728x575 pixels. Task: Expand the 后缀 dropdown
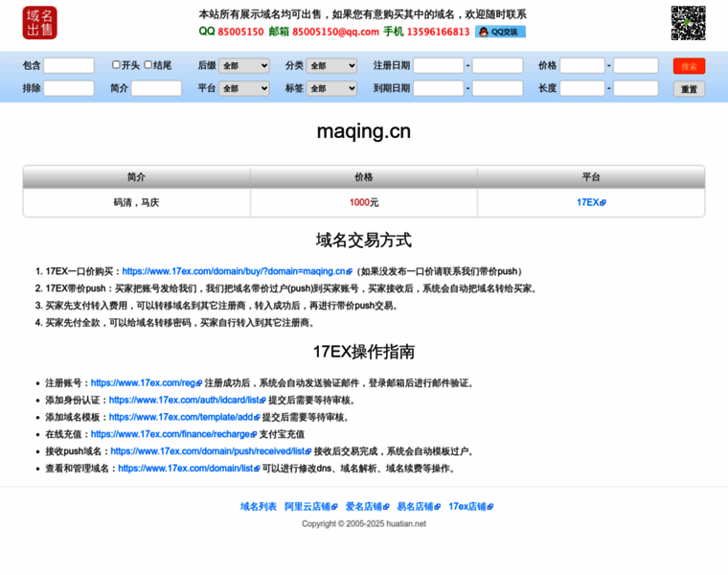[x=243, y=66]
